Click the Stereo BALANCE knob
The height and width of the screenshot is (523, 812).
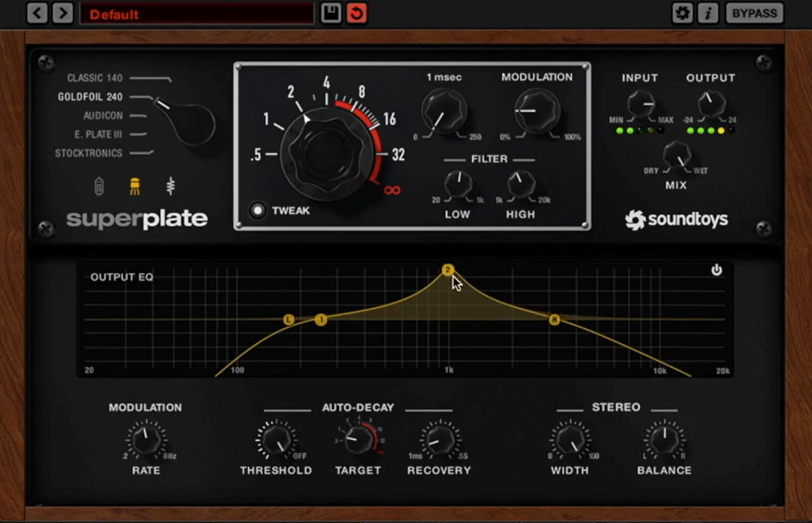(664, 439)
